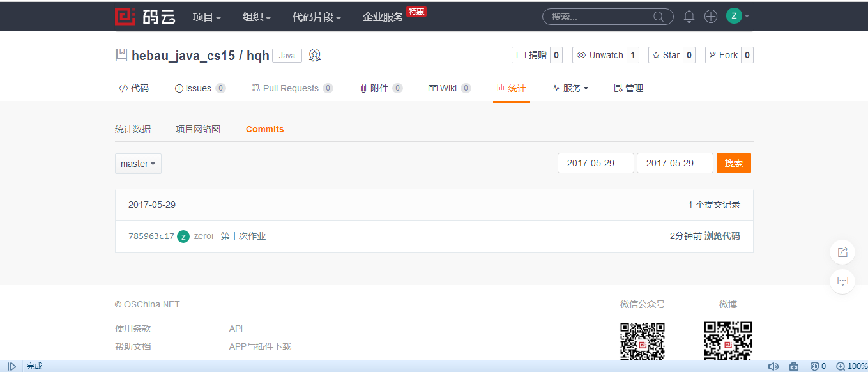
Task: Switch to the 附件 tab
Action: [x=381, y=88]
